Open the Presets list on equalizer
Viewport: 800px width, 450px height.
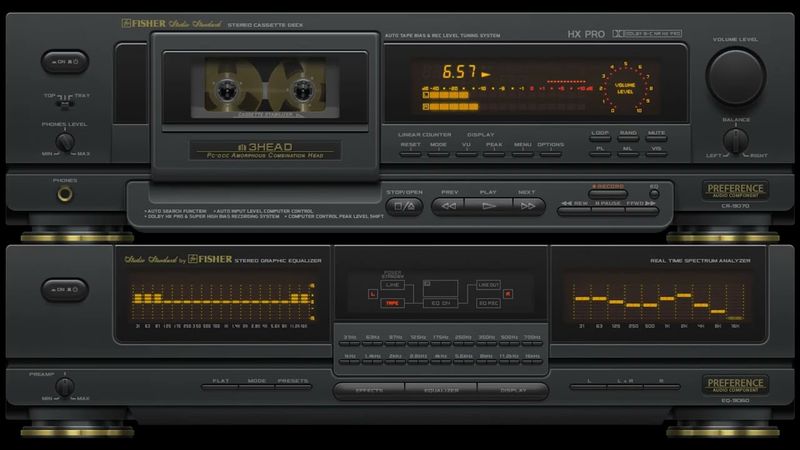(293, 382)
